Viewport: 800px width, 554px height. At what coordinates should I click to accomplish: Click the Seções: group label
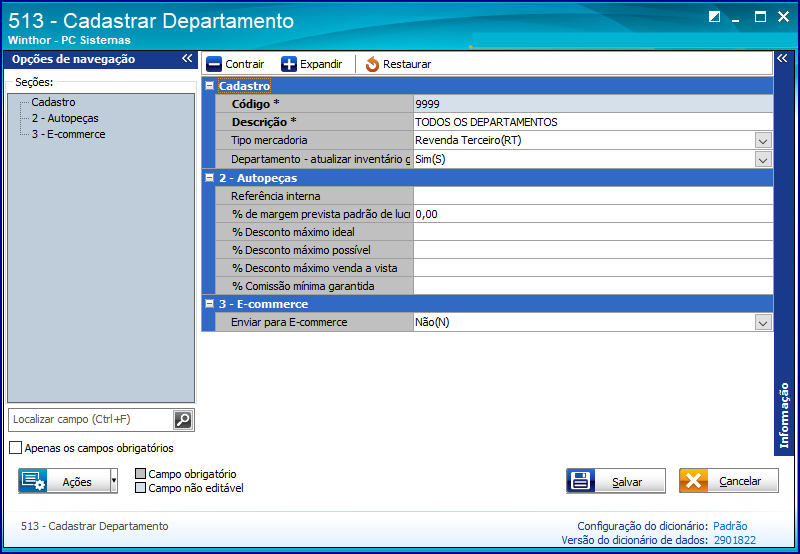click(34, 82)
